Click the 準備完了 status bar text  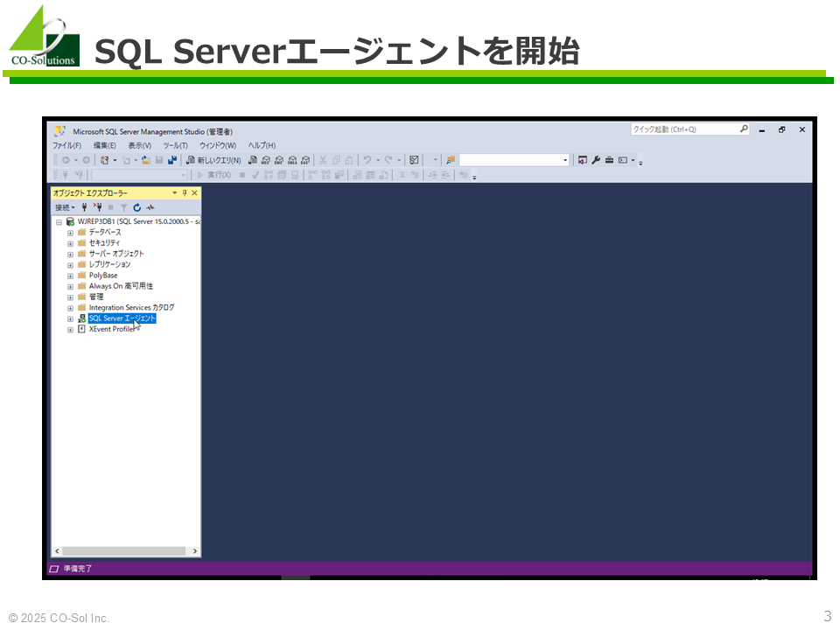(x=78, y=569)
